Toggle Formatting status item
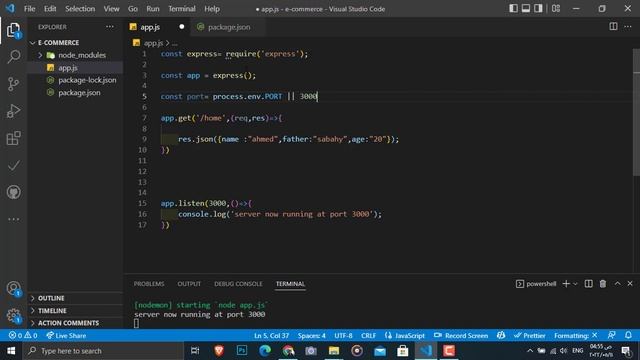 click(x=576, y=336)
